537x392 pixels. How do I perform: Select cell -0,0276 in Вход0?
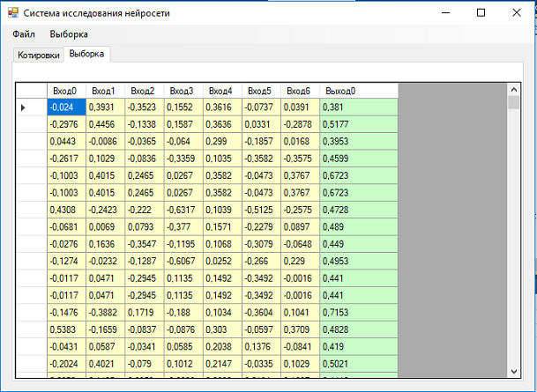66,244
